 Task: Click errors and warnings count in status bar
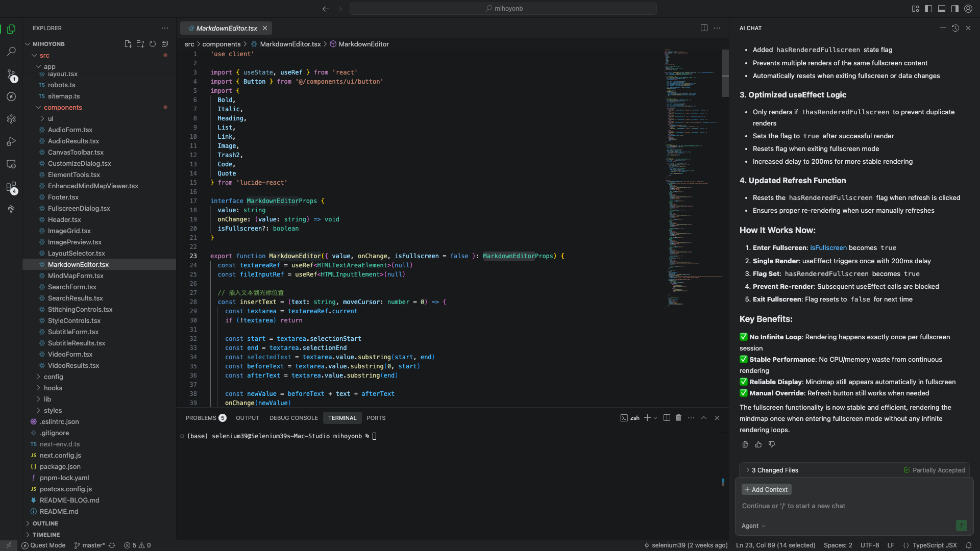tap(137, 545)
